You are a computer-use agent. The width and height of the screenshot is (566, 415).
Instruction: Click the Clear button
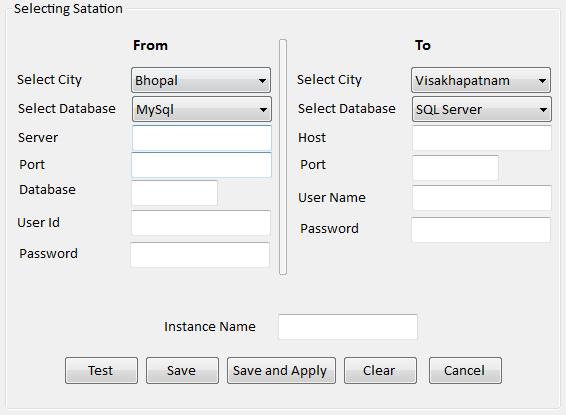(x=380, y=371)
